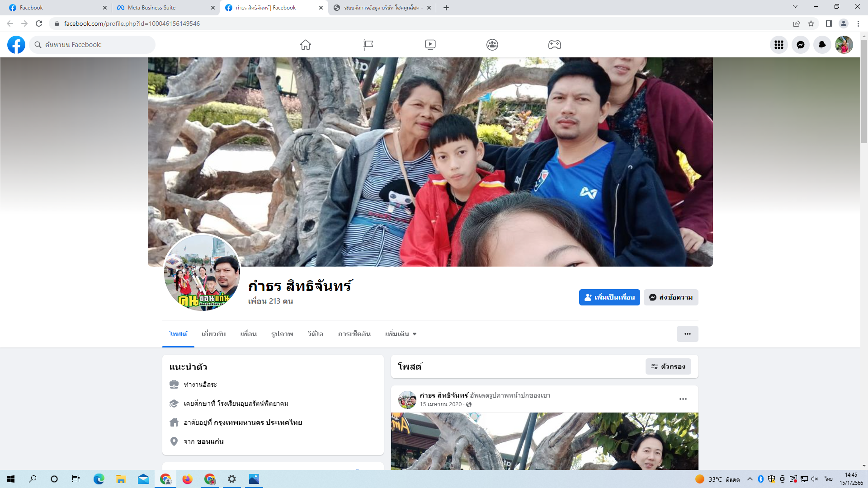Click the Facebook logo
This screenshot has height=488, width=868.
tap(16, 45)
